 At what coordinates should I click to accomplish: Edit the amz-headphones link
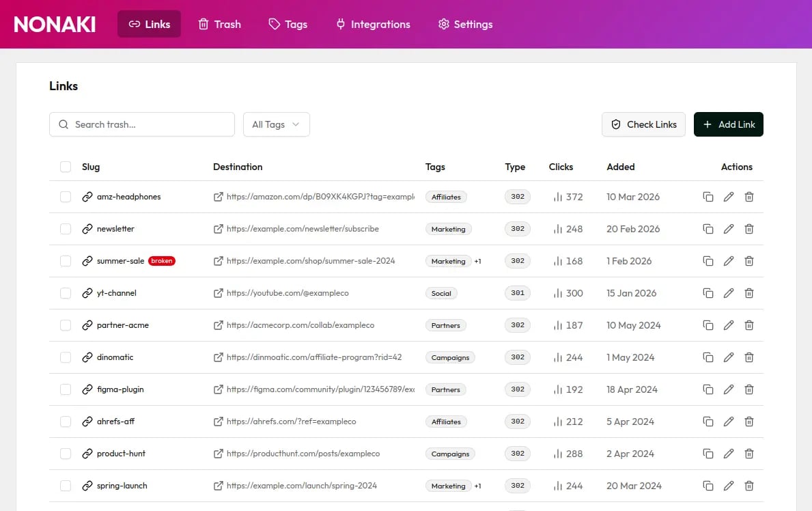tap(729, 197)
